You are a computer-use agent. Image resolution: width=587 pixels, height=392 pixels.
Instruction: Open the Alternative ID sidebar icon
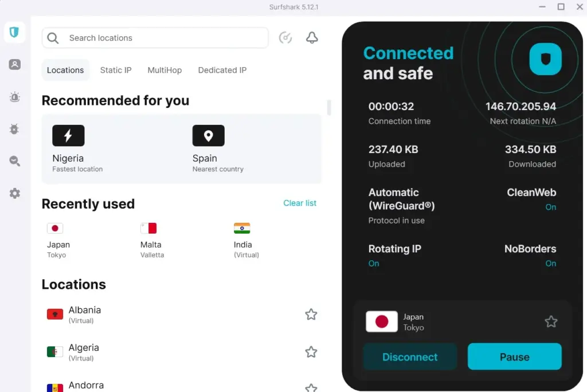click(x=15, y=65)
